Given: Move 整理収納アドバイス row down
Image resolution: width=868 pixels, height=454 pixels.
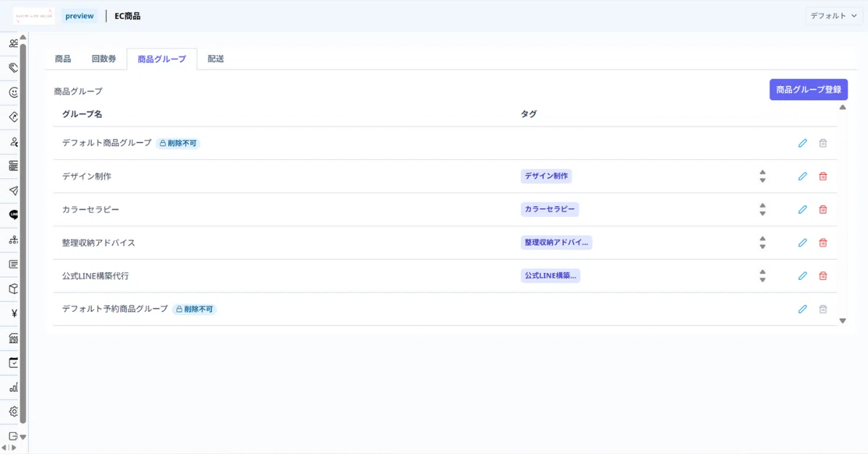Looking at the screenshot, I should pyautogui.click(x=762, y=247).
